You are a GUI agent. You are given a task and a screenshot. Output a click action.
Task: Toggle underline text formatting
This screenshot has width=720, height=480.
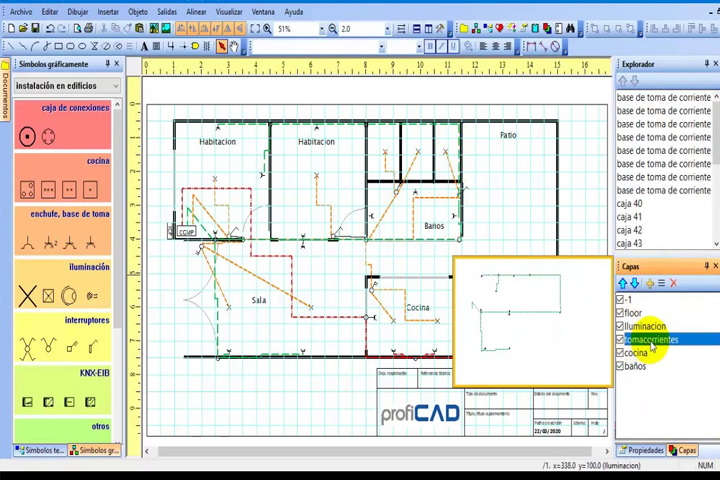click(x=453, y=46)
